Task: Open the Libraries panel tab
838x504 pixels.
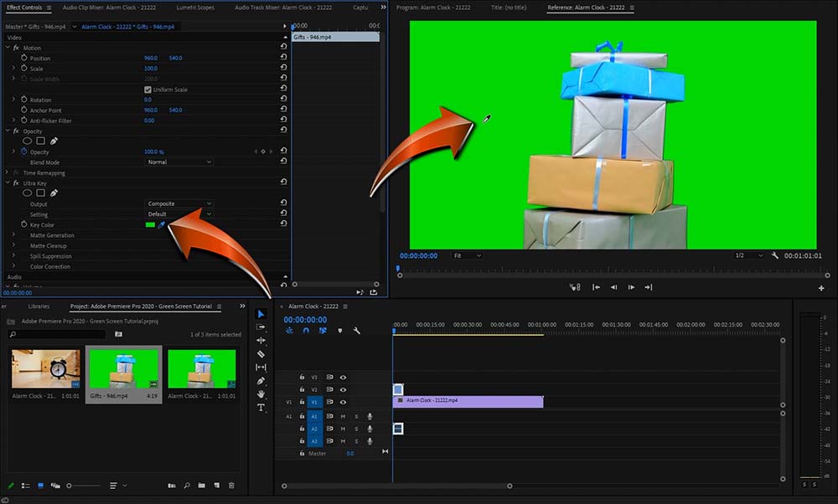Action: tap(39, 306)
